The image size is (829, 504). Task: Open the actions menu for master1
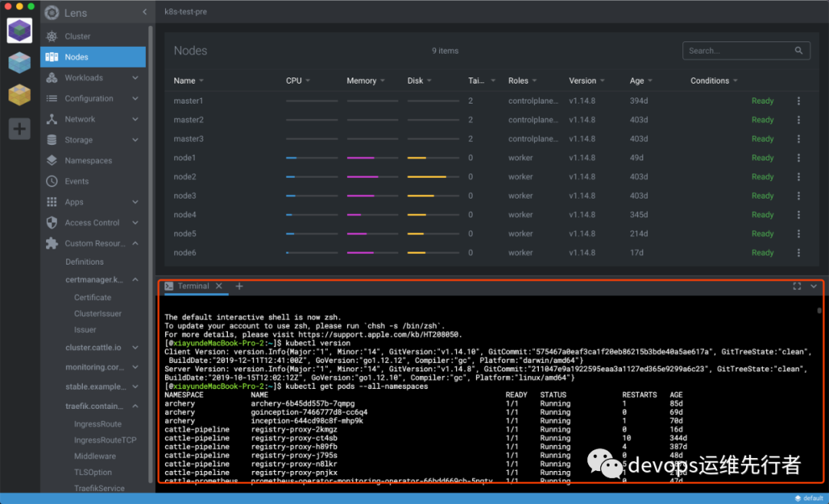click(798, 101)
